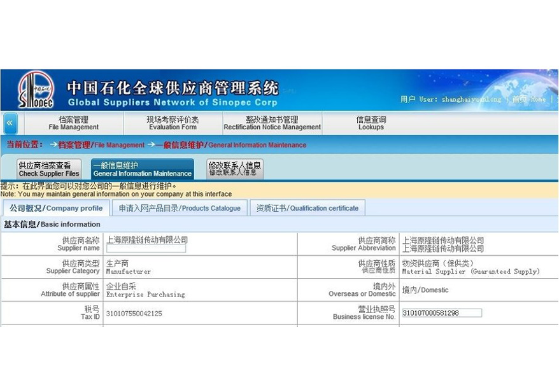Click the File Management breadcrumb link
This screenshot has height=392, width=559.
[101, 144]
